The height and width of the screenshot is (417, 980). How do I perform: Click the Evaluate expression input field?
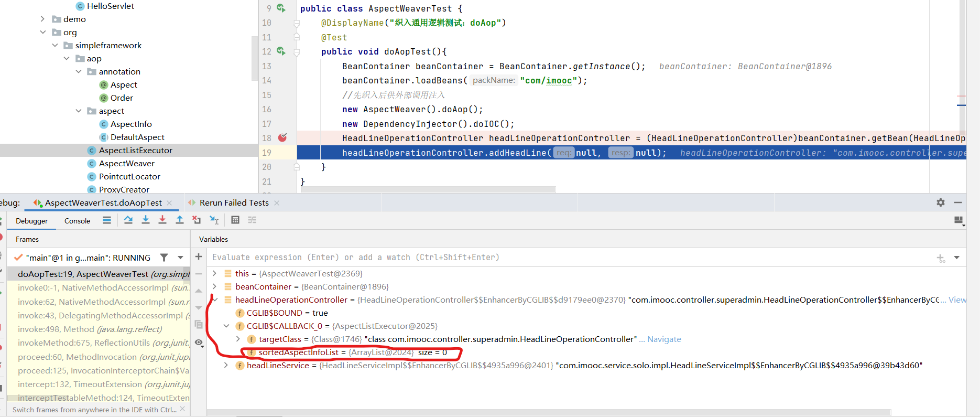tap(571, 257)
